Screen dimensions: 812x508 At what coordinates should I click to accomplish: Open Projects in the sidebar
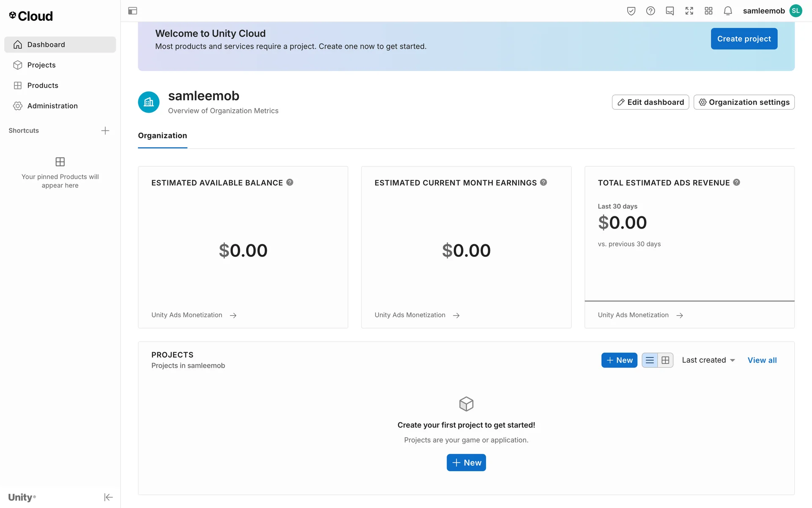(x=41, y=65)
